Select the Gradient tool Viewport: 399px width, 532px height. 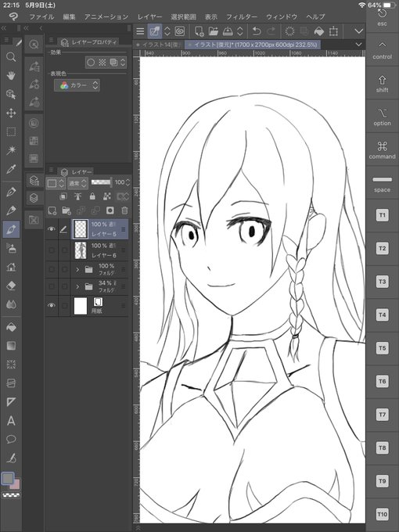tap(11, 346)
